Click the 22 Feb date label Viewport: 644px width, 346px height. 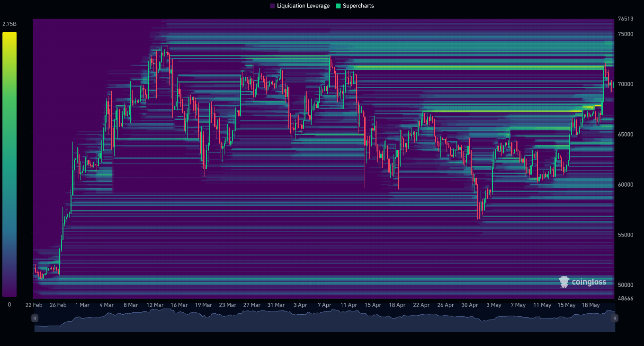pyautogui.click(x=34, y=305)
